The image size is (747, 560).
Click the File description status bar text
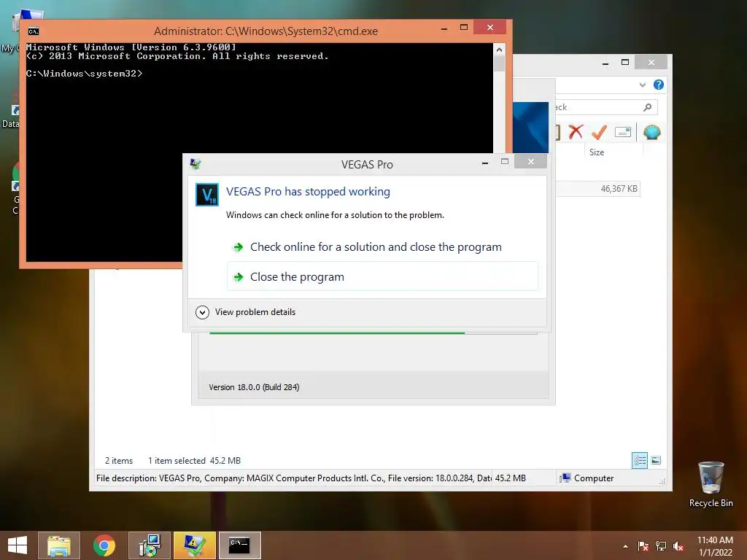click(x=294, y=478)
